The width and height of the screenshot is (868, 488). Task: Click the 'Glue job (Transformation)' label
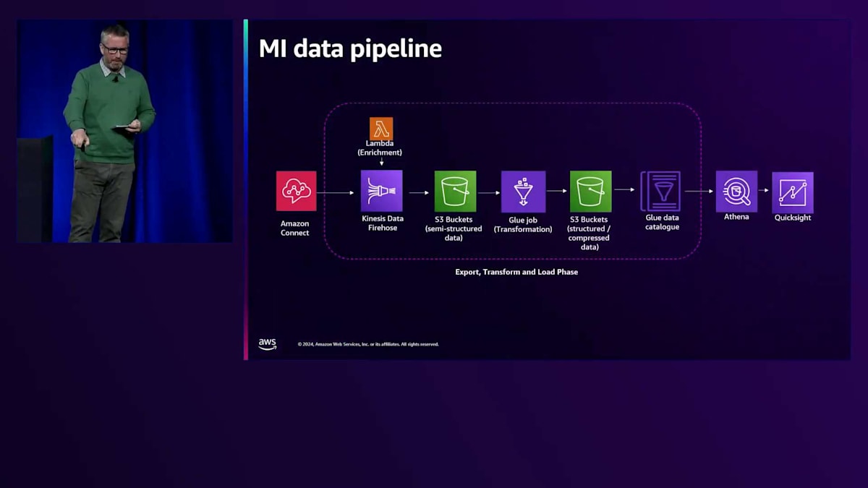pyautogui.click(x=523, y=224)
